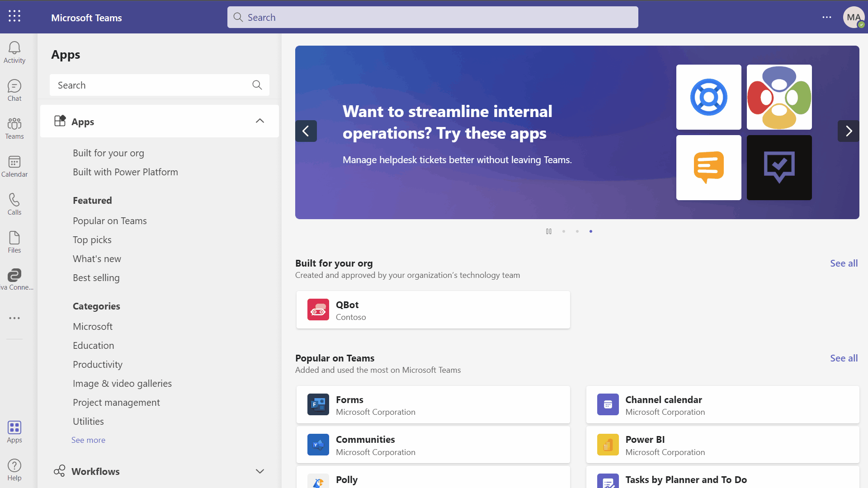Open the Help icon in sidebar

14,469
